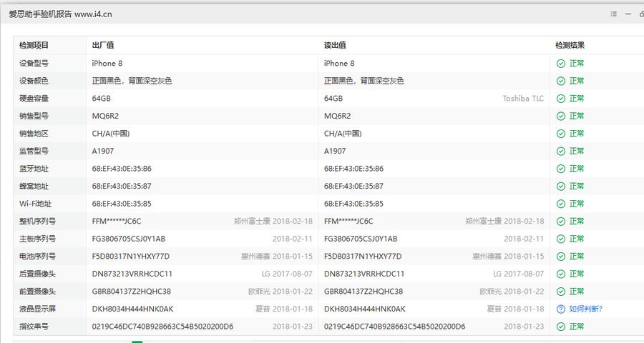Open the list menu icon in title bar
This screenshot has width=644, height=343.
614,14
